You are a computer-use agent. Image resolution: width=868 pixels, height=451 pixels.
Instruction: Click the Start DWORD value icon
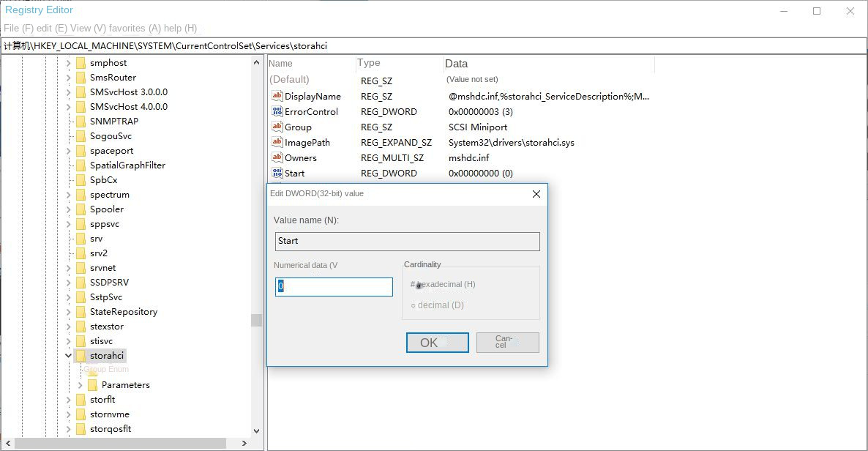point(277,173)
